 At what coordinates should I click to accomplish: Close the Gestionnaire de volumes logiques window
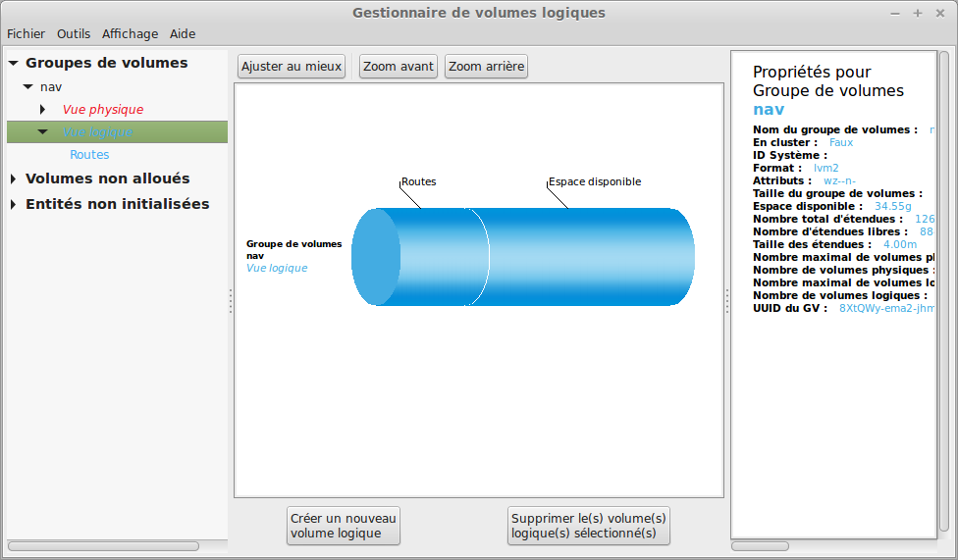point(939,13)
